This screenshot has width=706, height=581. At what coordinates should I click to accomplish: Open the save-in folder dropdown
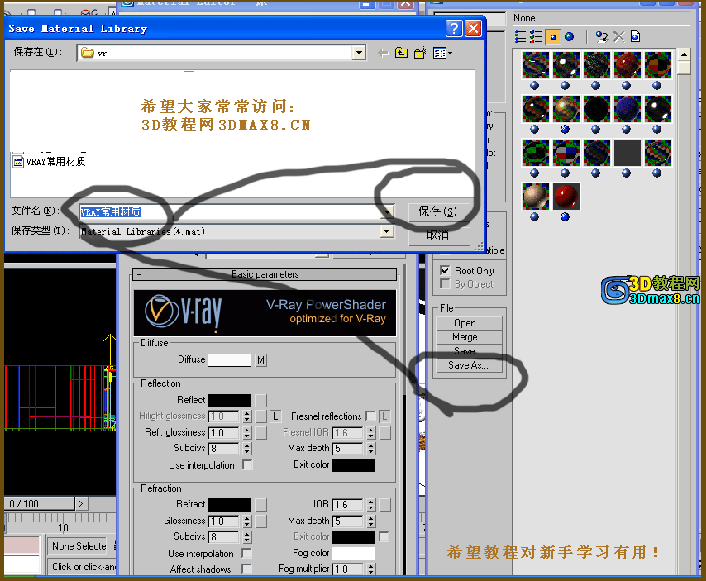click(358, 53)
